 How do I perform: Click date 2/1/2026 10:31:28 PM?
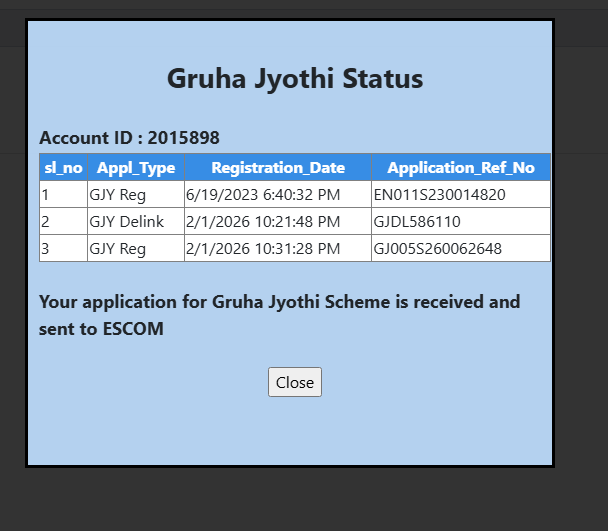[263, 249]
